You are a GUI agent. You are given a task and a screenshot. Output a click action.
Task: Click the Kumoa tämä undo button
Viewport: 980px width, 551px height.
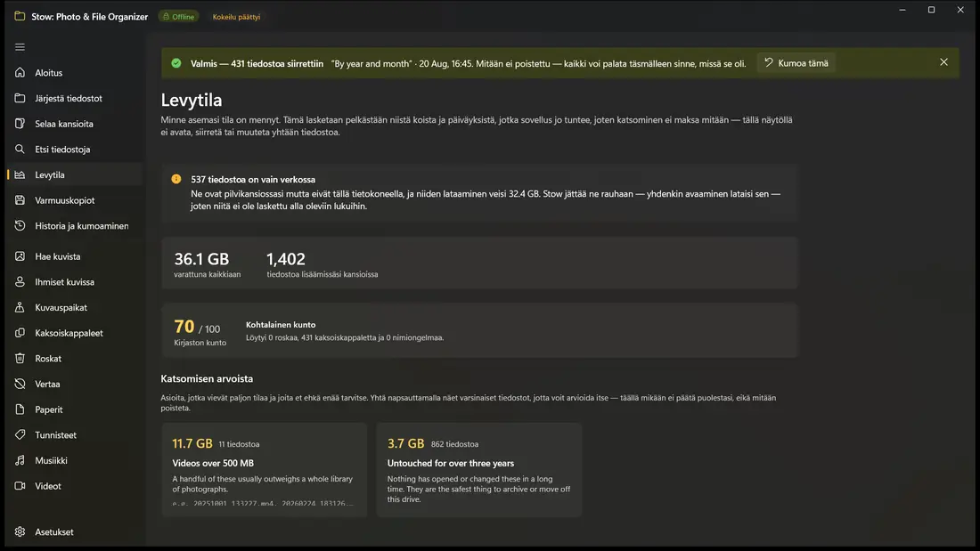pos(796,63)
